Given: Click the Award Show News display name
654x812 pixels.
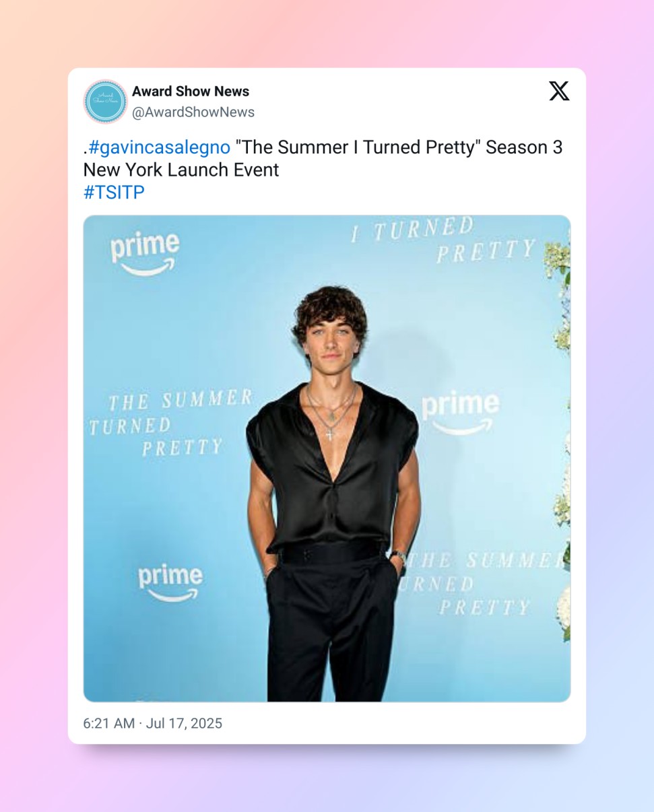Looking at the screenshot, I should pyautogui.click(x=191, y=91).
